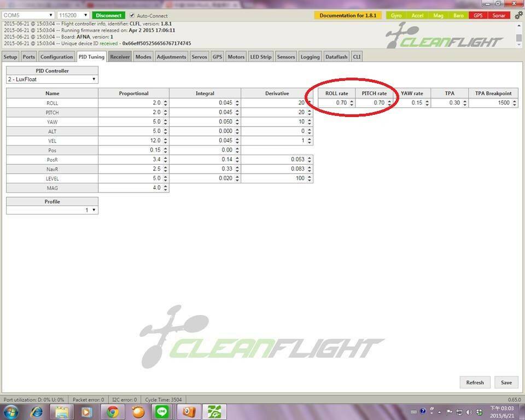Open Windows Explorer folder icon in taskbar
The height and width of the screenshot is (420, 525).
click(62, 412)
